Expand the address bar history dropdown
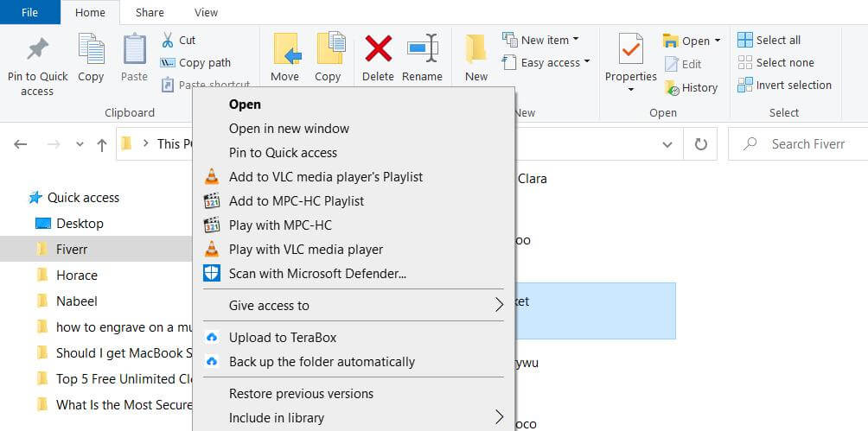This screenshot has height=431, width=868. (x=667, y=144)
